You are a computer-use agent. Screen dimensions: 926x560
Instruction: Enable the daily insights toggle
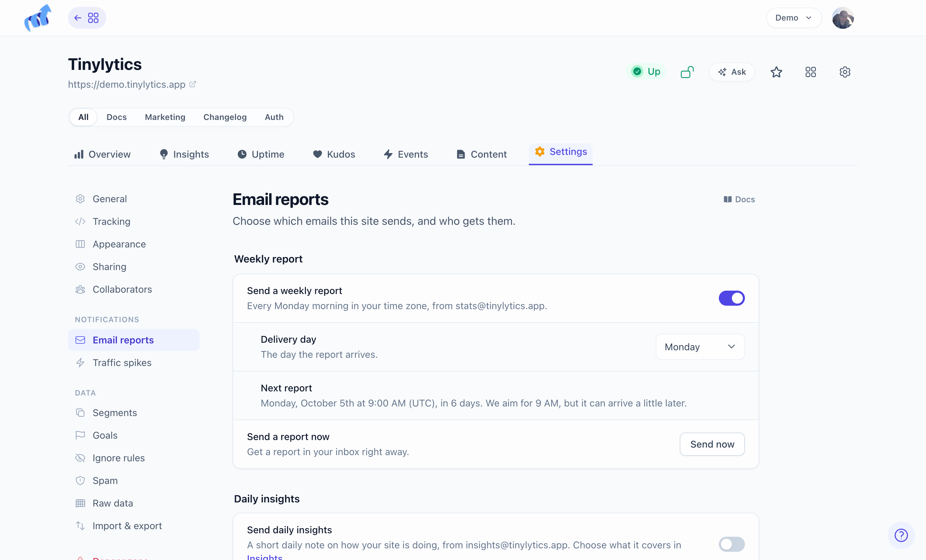pyautogui.click(x=731, y=544)
